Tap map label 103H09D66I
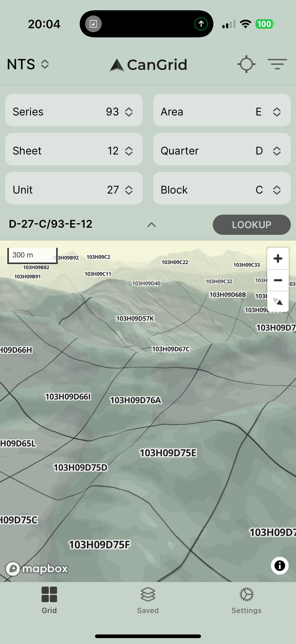 pos(68,396)
